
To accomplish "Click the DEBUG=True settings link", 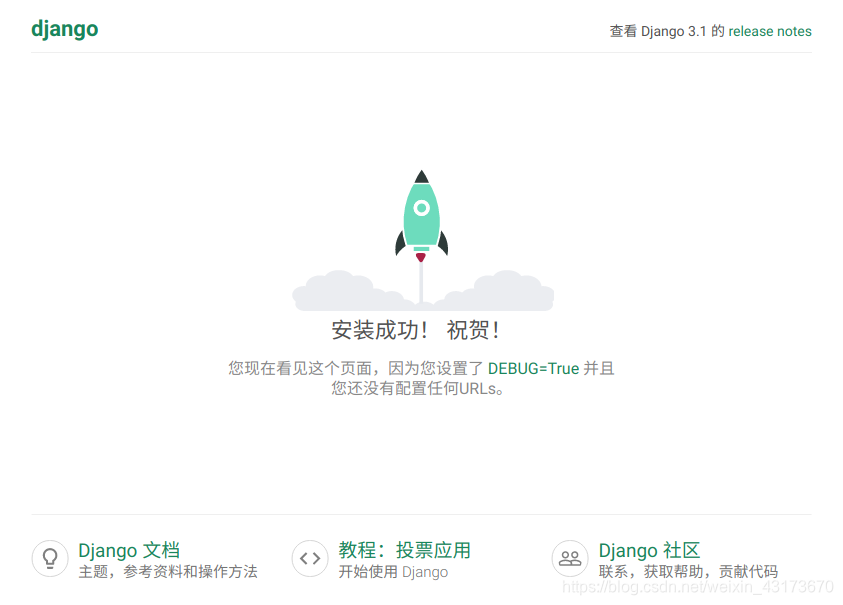I will pyautogui.click(x=533, y=368).
